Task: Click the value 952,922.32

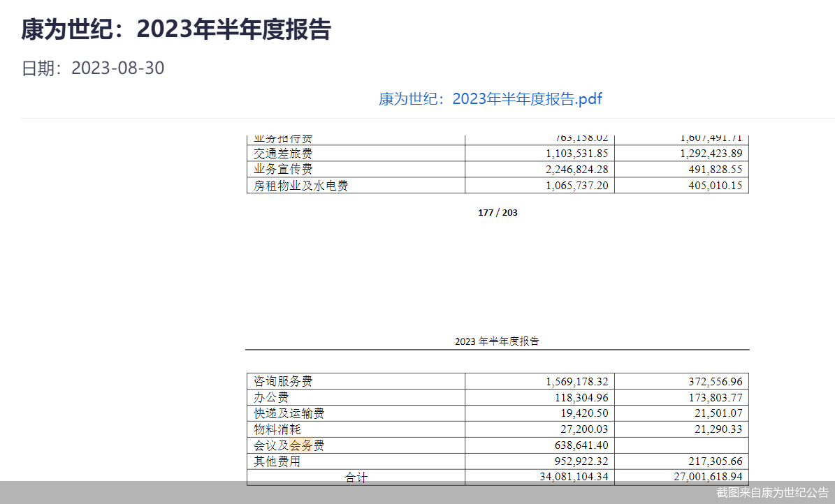Action: coord(581,461)
